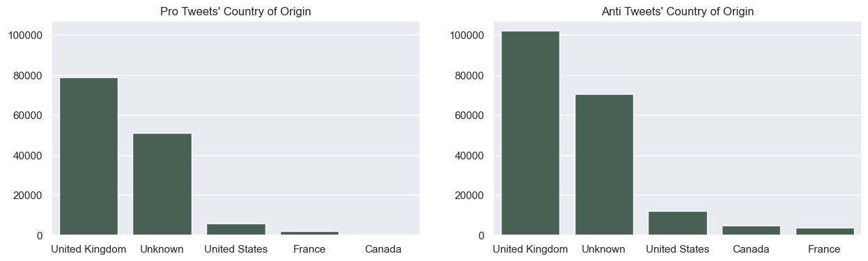Viewport: 868px width, 261px height.
Task: Select the Unknown bar in Anti chart
Action: (604, 165)
